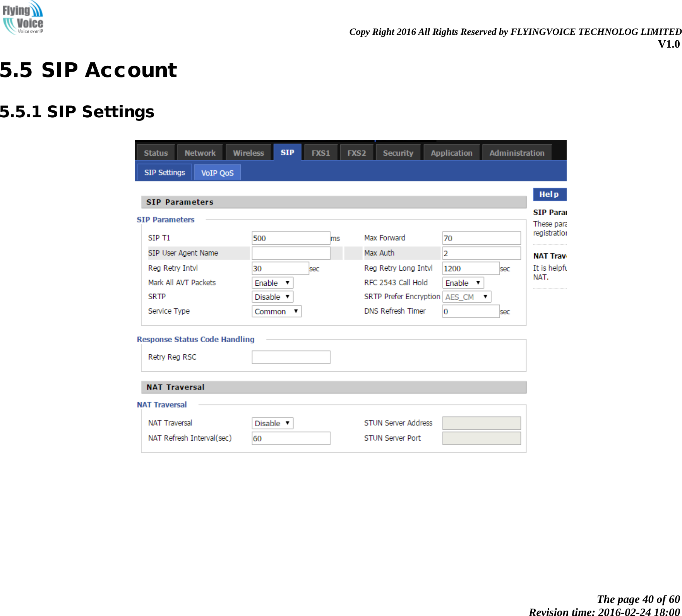Open the Administration tab

(x=516, y=153)
